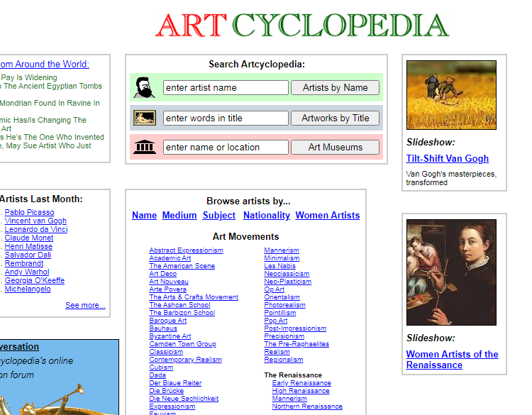
Task: Open The Barbizon School link
Action: pyautogui.click(x=182, y=313)
